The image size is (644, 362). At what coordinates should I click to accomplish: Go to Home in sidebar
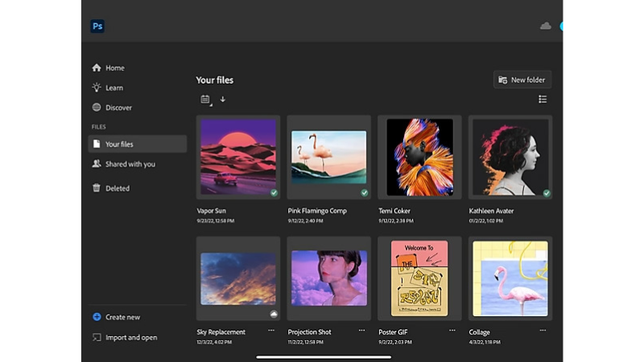[x=109, y=68]
